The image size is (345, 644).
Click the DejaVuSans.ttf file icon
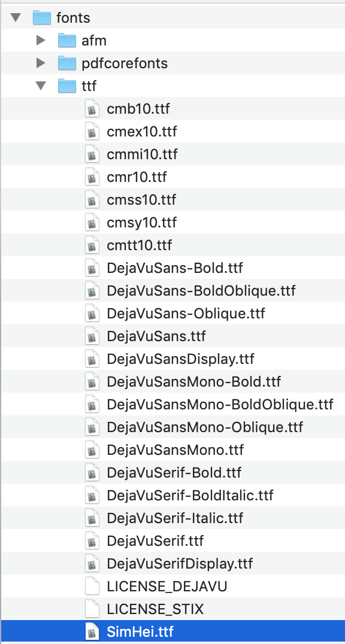[x=92, y=336]
